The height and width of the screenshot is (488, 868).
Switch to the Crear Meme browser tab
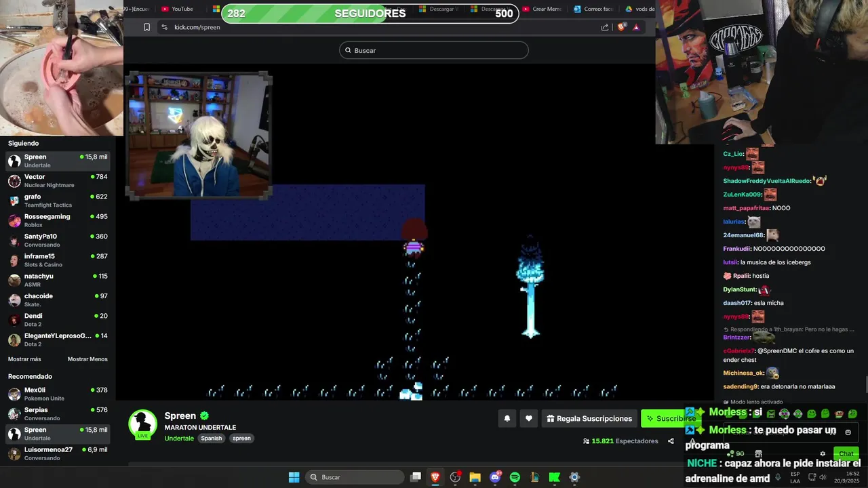[542, 9]
